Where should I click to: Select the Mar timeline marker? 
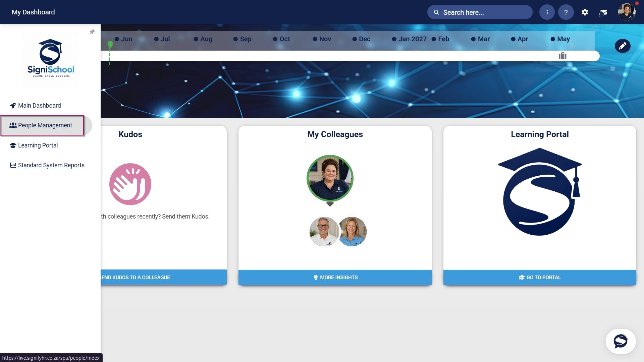pos(480,39)
